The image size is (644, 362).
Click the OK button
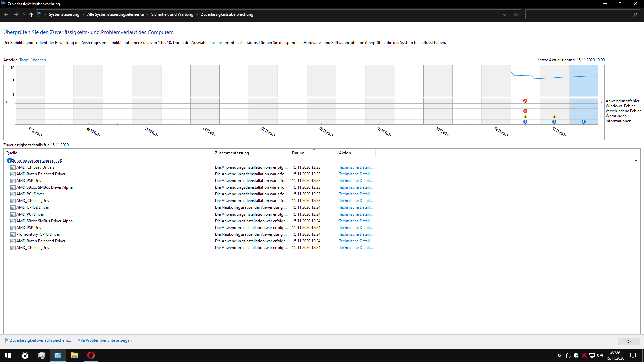coord(629,341)
